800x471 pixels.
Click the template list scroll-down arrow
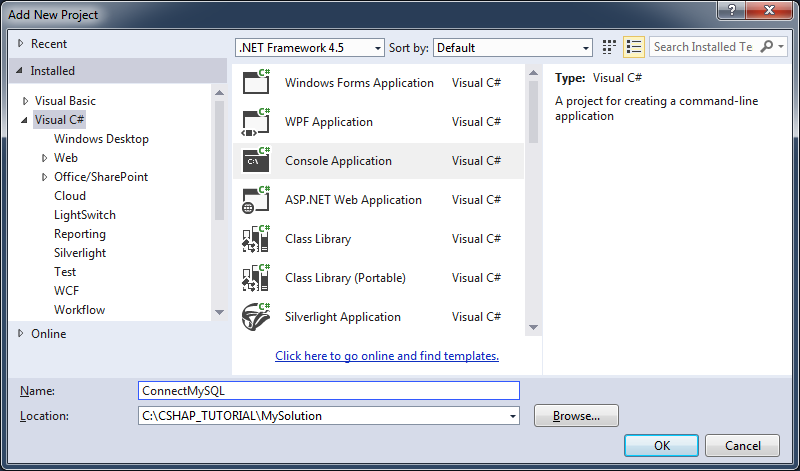click(x=533, y=327)
